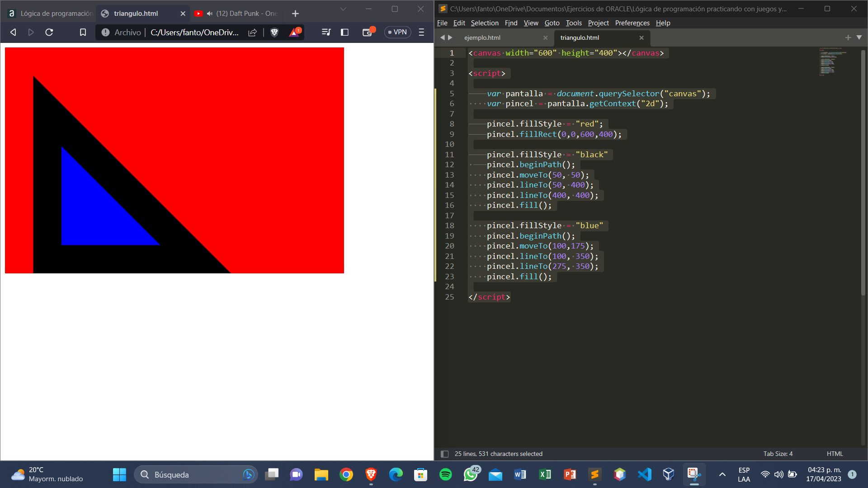Switch to the Lógica de programación tab
Screen dimensions: 868x488
[50, 14]
